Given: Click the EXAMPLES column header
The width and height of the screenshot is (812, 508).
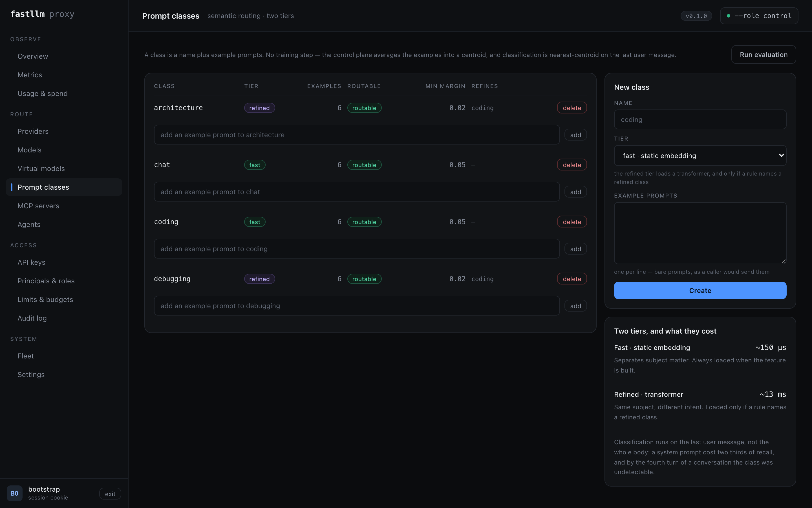Looking at the screenshot, I should coord(324,86).
